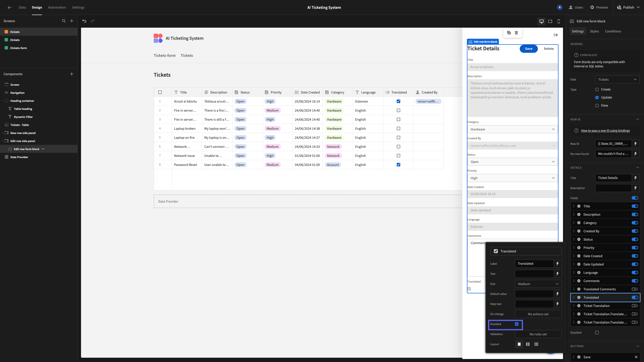Select the Create type radio
This screenshot has width=644, height=362.
pos(597,89)
